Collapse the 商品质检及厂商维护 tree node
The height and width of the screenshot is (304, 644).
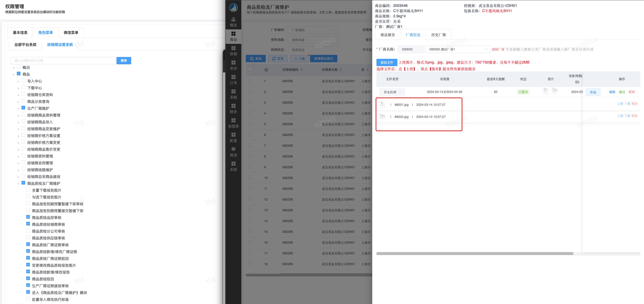coord(18,184)
